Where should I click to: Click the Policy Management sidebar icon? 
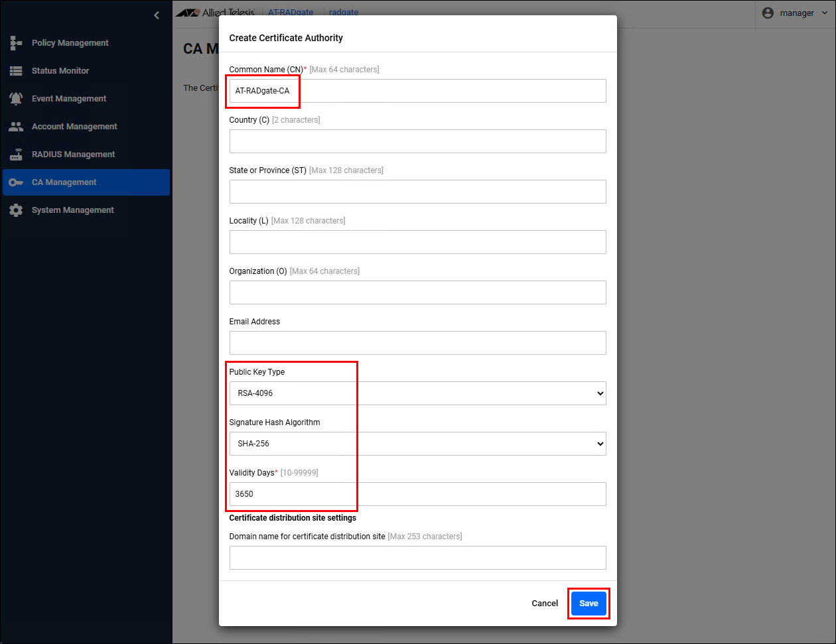click(16, 43)
